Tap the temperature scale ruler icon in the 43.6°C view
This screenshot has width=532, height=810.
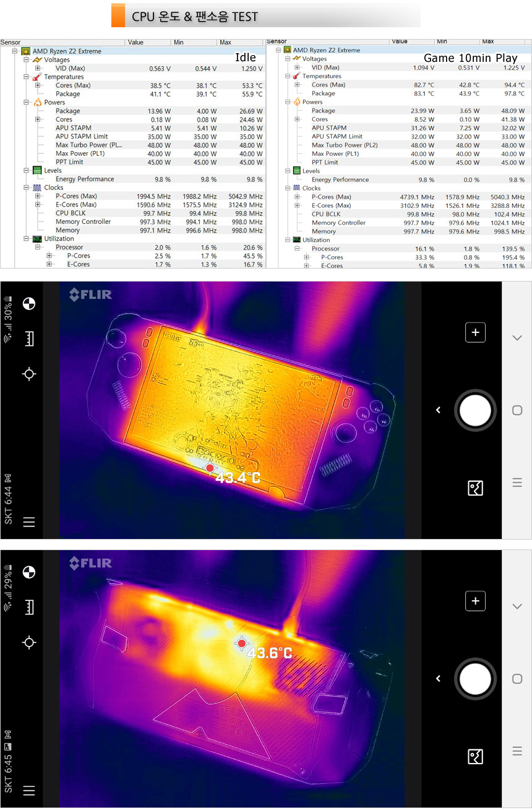click(28, 607)
